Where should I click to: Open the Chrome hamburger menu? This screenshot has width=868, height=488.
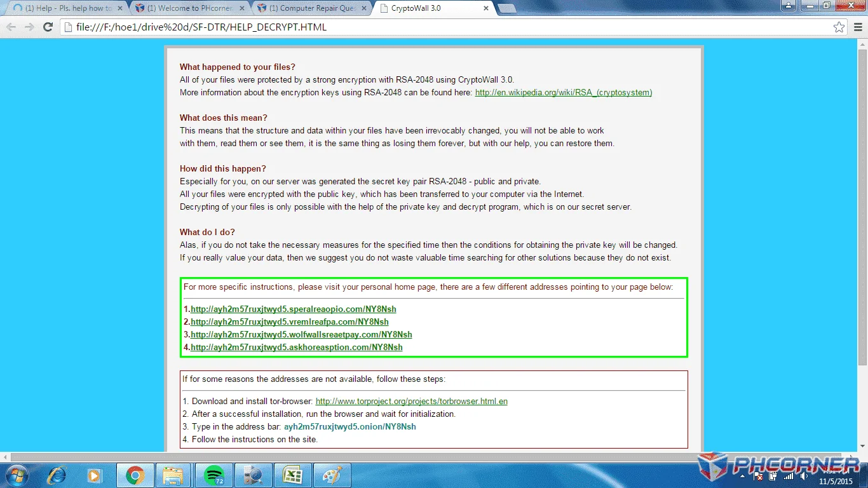857,27
